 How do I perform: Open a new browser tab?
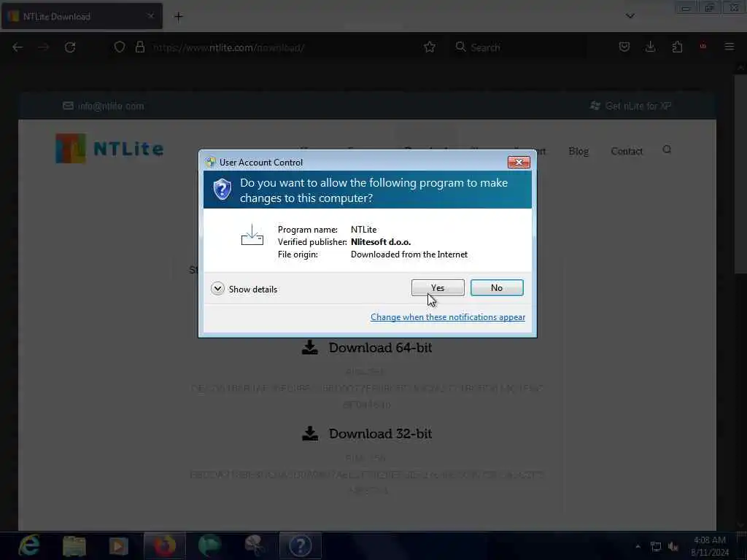point(178,17)
